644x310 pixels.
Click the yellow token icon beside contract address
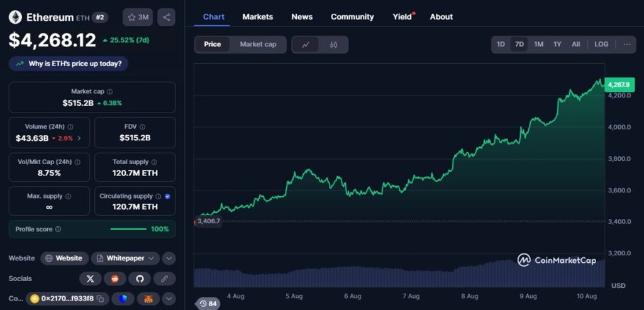tap(35, 299)
